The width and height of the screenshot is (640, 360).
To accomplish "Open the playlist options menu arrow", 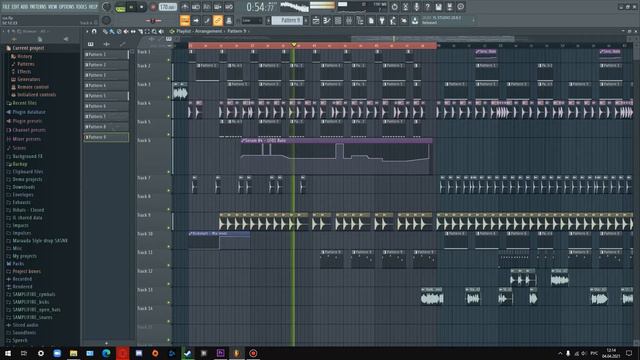I will tap(87, 31).
